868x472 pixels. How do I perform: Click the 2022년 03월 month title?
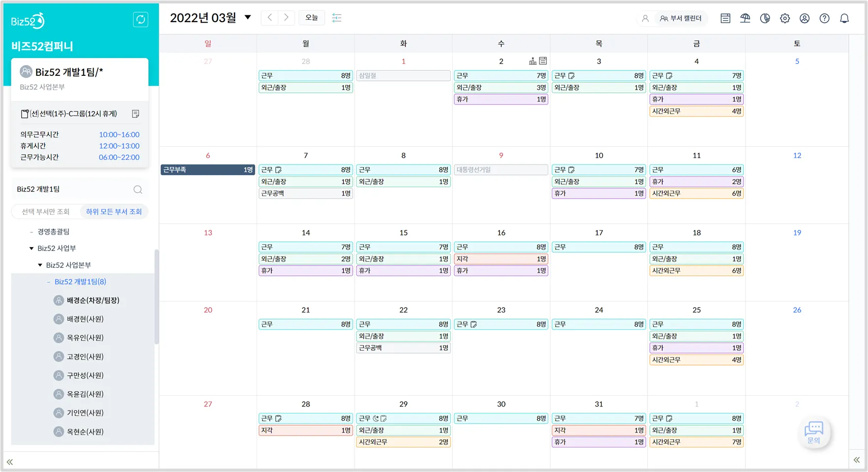coord(203,18)
